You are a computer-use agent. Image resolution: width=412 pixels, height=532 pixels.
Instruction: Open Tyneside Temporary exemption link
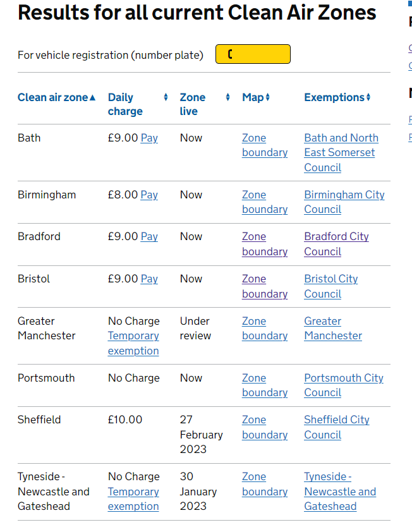point(133,499)
